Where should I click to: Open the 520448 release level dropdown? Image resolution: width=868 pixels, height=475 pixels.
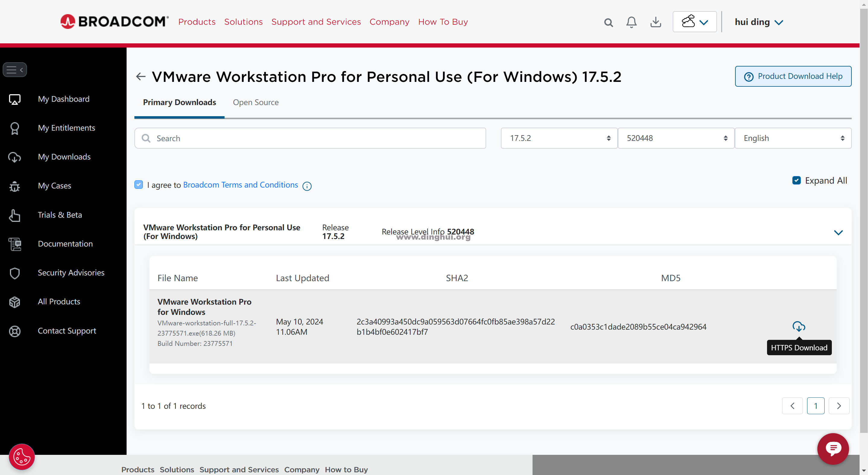676,138
